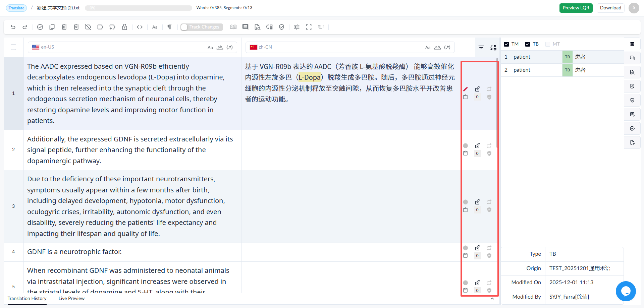
Task: Uncheck the TB checkbox
Action: click(528, 44)
